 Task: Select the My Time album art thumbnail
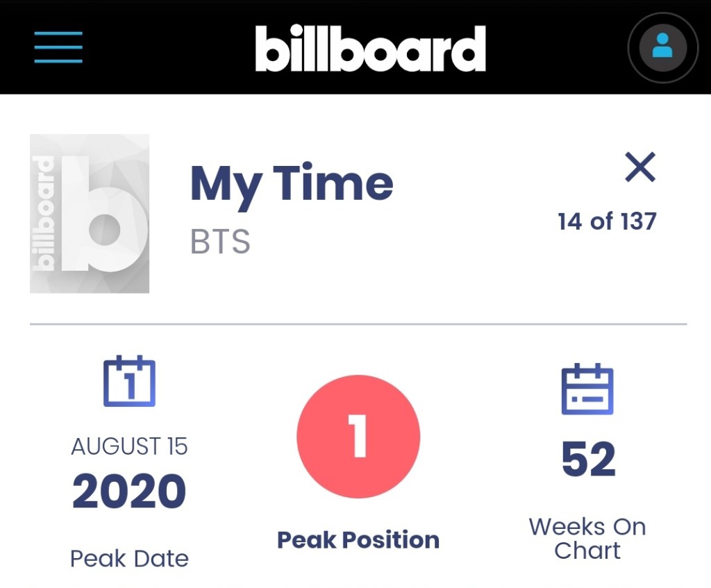pos(90,213)
